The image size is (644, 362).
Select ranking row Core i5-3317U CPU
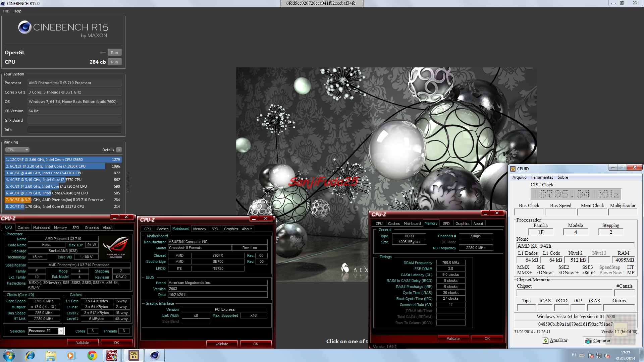[63, 206]
